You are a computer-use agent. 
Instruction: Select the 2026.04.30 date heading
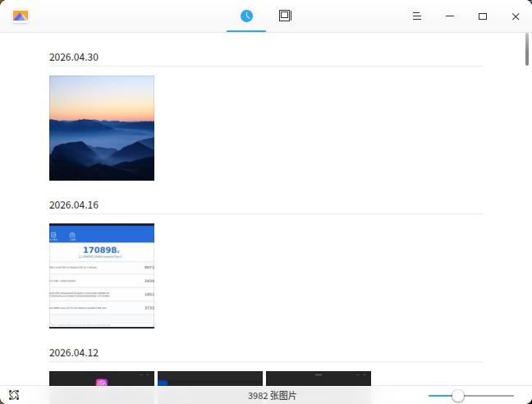pyautogui.click(x=74, y=57)
